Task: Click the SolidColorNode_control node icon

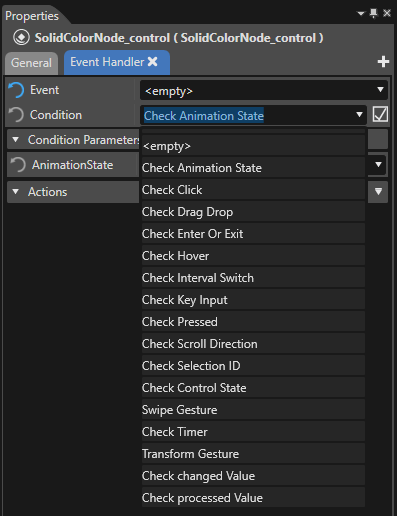Action: (x=21, y=38)
